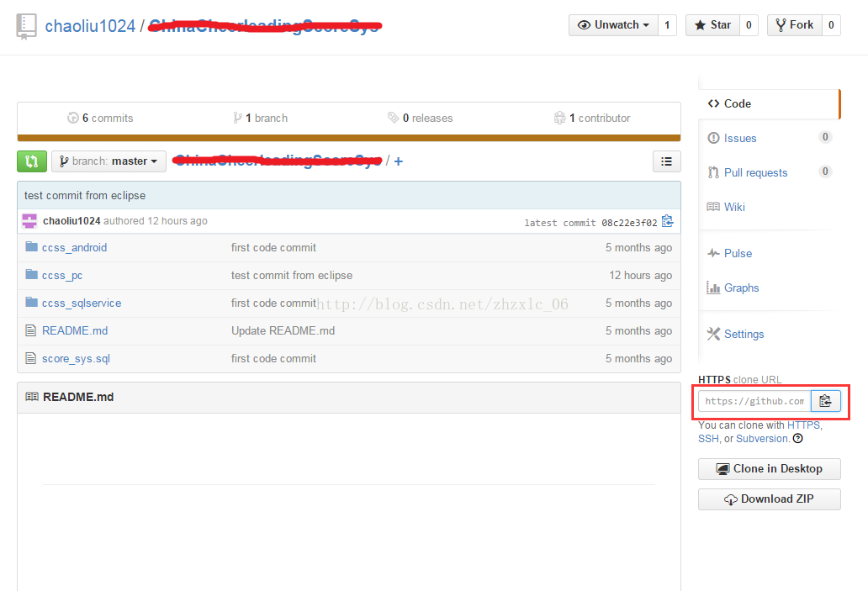Fork the repository
Viewport: 868px width, 591px height.
point(794,25)
